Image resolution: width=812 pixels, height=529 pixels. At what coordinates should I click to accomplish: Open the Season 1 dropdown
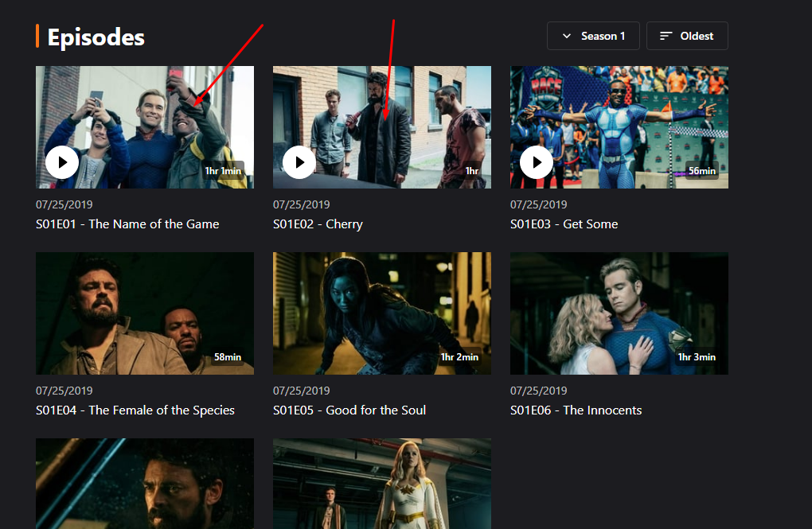point(593,36)
